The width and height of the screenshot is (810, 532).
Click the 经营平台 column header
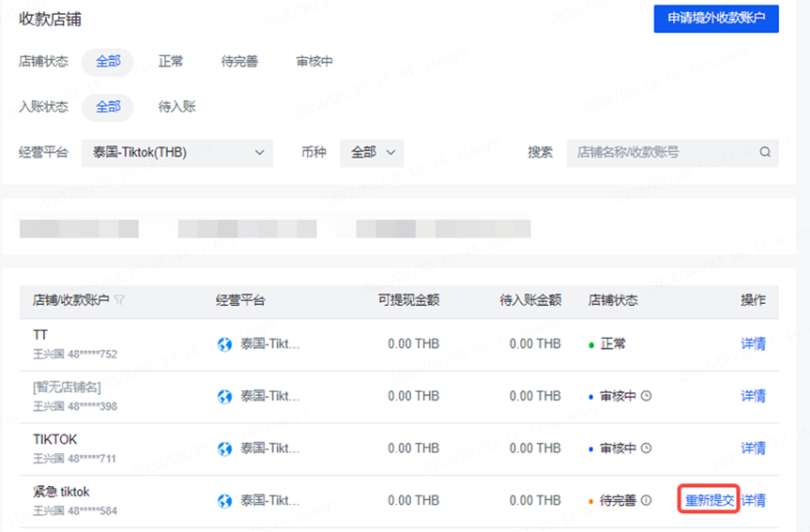(x=240, y=300)
